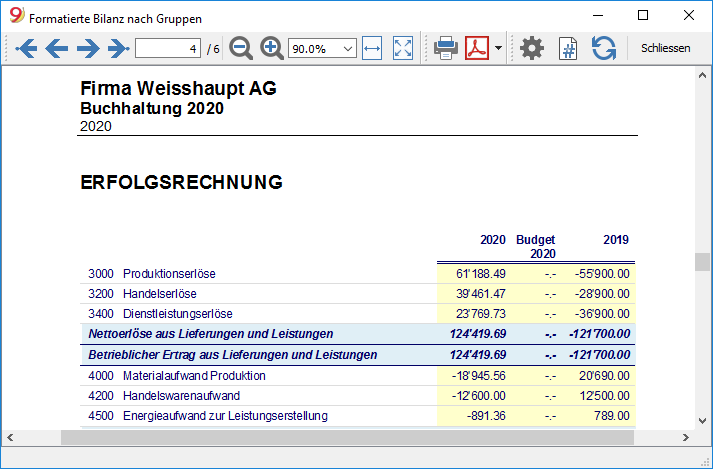The width and height of the screenshot is (713, 469).
Task: Open the export format dropdown arrow
Action: pyautogui.click(x=498, y=48)
